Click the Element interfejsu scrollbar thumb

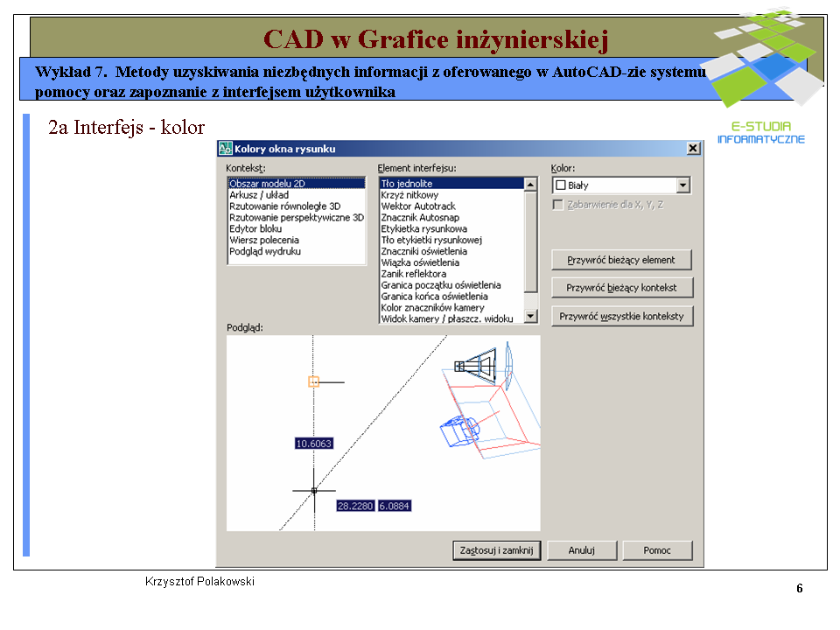[x=530, y=242]
